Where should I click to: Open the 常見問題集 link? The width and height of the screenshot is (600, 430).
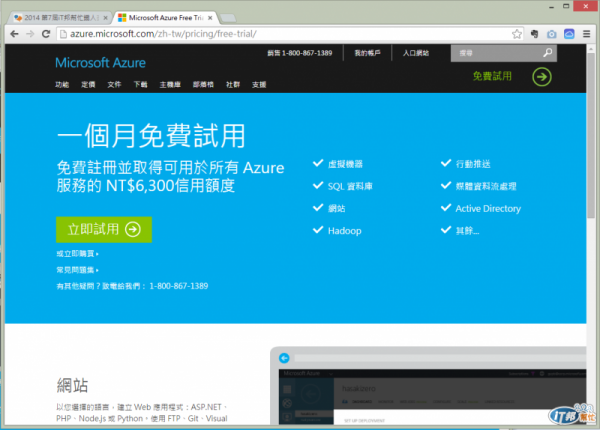(x=77, y=270)
